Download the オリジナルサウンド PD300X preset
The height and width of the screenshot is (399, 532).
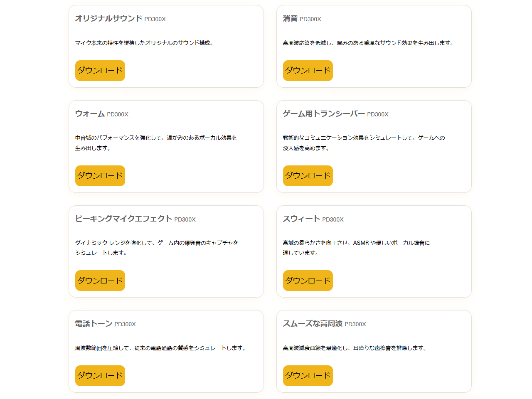point(100,71)
